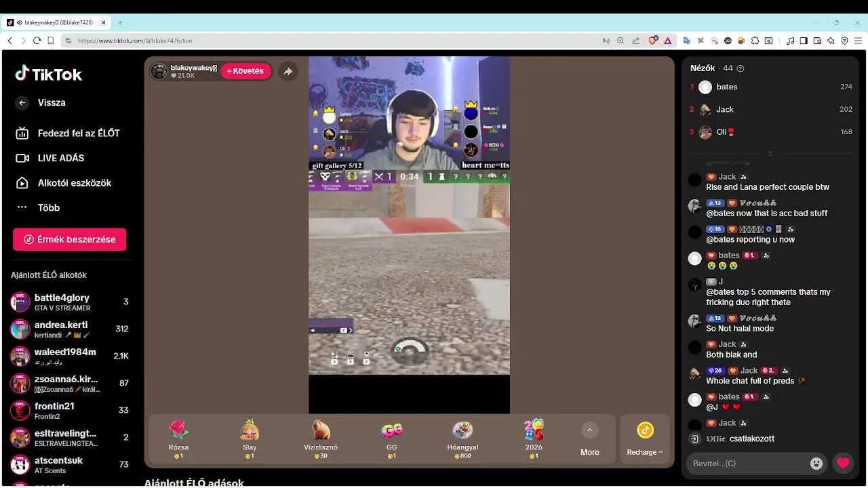Send the Vízidisznó gift

pos(321,439)
